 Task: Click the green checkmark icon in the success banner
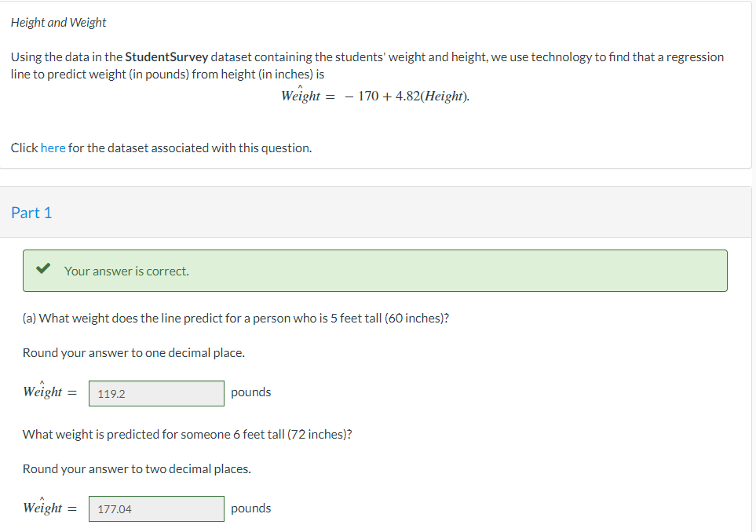(x=43, y=269)
